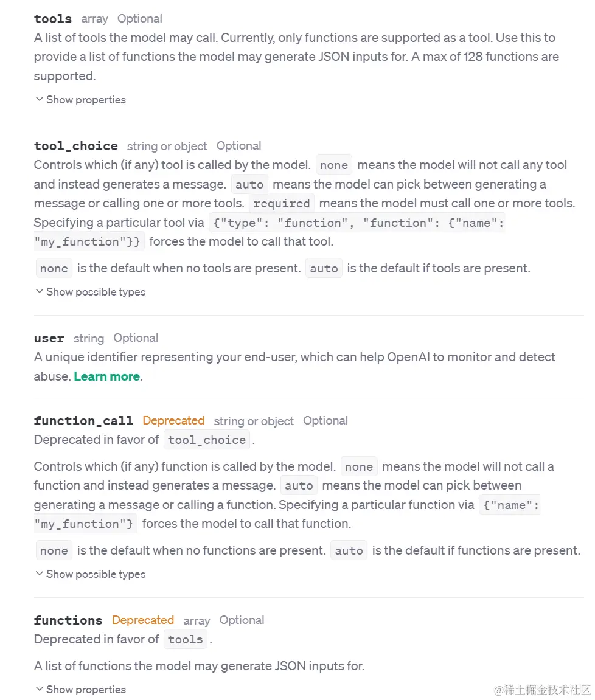Click the Deprecated label next to function_call
This screenshot has height=700, width=595.
173,420
